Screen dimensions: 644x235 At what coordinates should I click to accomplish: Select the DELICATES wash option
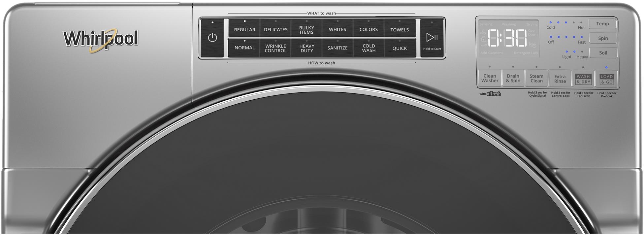[x=275, y=28]
